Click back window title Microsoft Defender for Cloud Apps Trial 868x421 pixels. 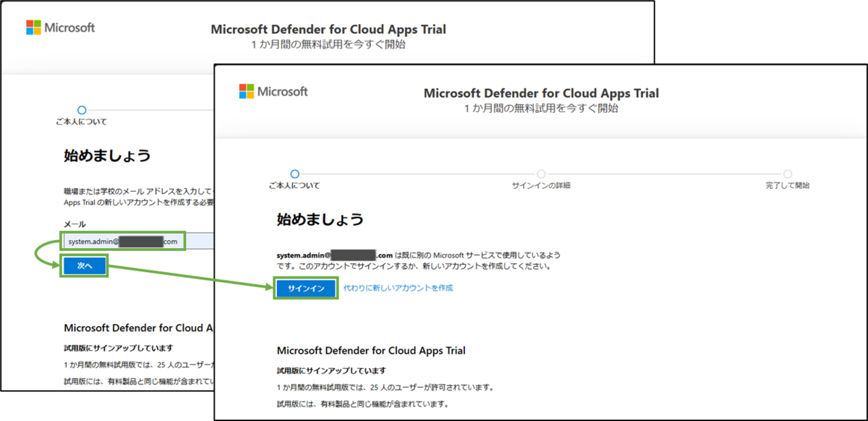(328, 30)
